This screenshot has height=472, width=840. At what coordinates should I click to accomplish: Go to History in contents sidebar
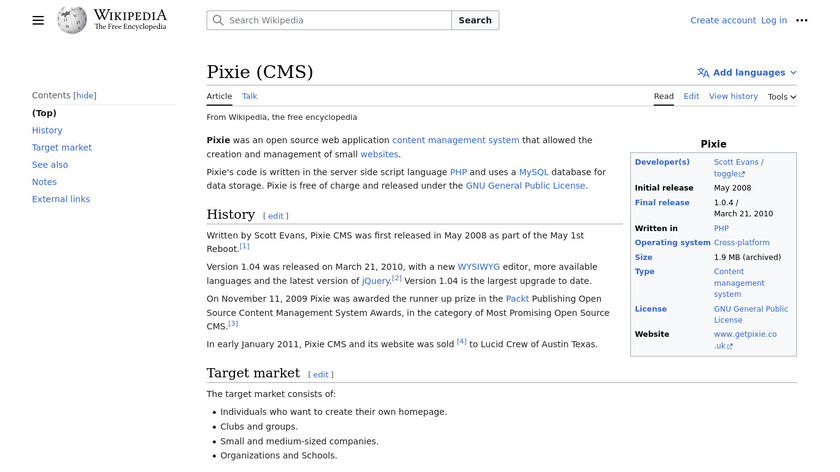tap(47, 130)
